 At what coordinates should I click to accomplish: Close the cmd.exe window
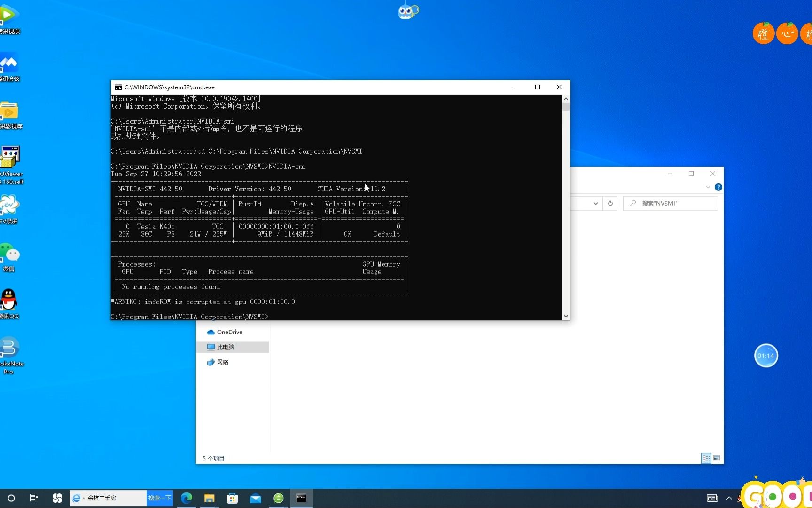click(559, 87)
